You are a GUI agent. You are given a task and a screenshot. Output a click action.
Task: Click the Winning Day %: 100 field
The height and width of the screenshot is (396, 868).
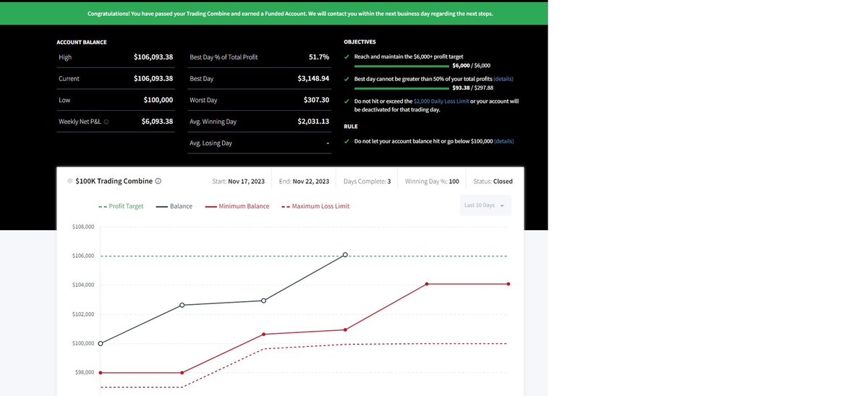coord(432,181)
